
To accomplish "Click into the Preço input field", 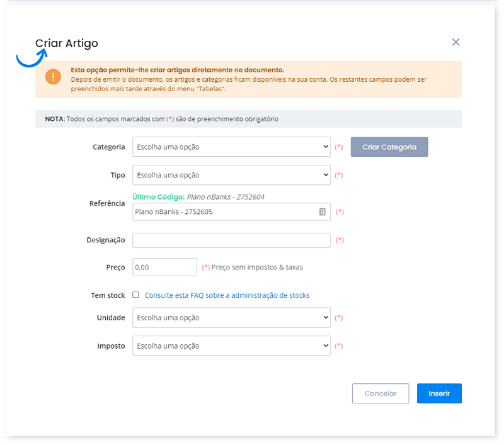I will pos(164,267).
